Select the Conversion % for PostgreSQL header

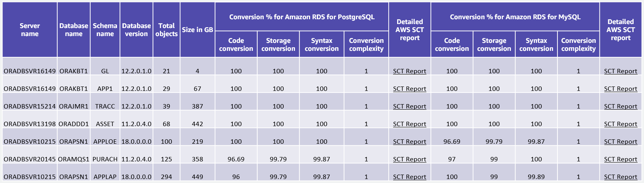(x=302, y=17)
